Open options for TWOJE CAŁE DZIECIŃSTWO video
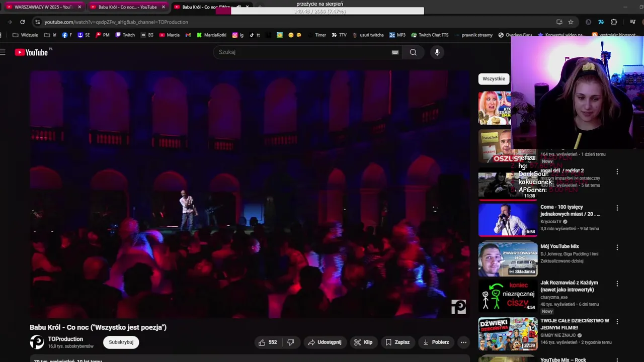644x362 pixels. click(617, 321)
